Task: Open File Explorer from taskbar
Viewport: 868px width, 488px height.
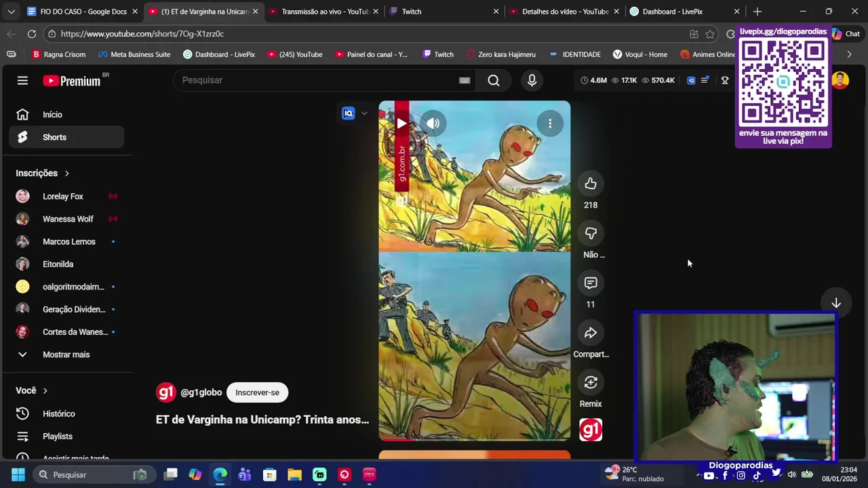Action: pos(294,474)
